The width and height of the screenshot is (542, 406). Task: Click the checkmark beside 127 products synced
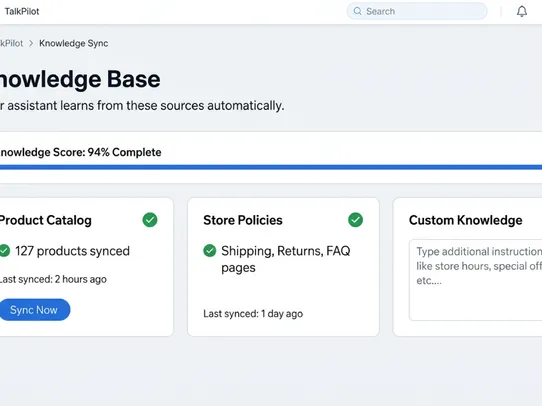pyautogui.click(x=4, y=251)
